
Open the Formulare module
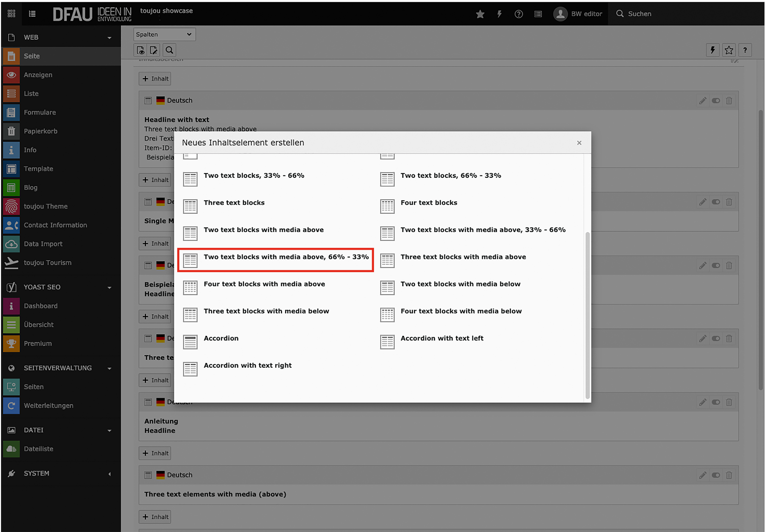[x=61, y=112]
